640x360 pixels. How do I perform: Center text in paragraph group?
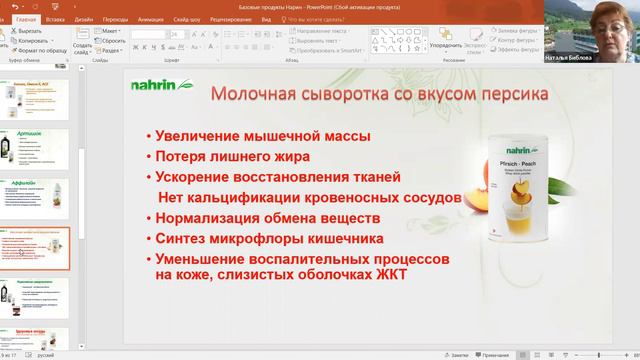click(x=237, y=47)
